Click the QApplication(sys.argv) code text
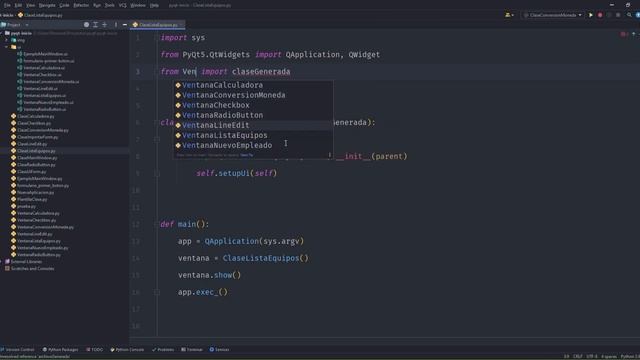Screen dimensions: 640x360 point(254,241)
